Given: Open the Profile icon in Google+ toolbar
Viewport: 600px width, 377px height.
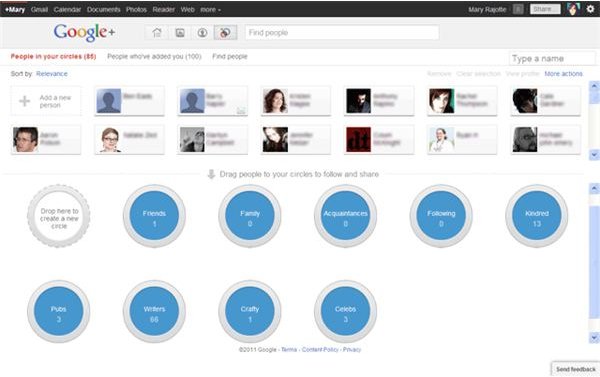Looking at the screenshot, I should [x=202, y=33].
